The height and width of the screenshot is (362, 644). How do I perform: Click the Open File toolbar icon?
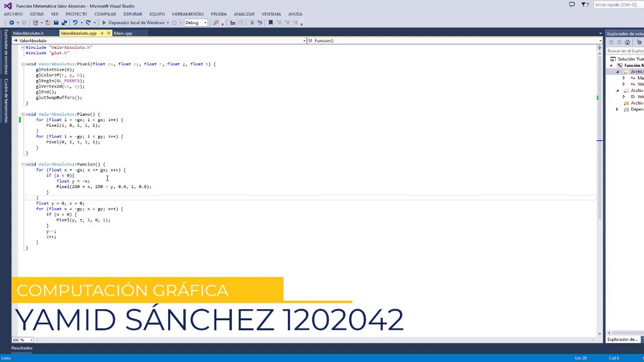pyautogui.click(x=48, y=23)
